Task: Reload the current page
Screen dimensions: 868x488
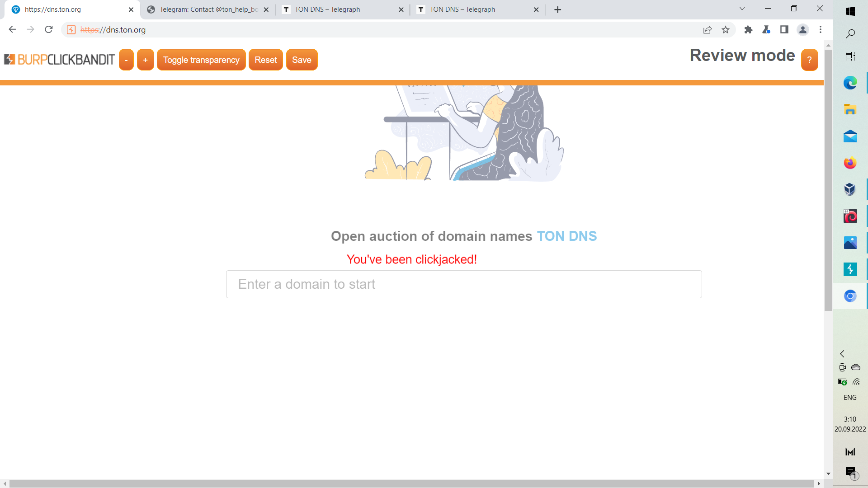Action: pyautogui.click(x=49, y=29)
